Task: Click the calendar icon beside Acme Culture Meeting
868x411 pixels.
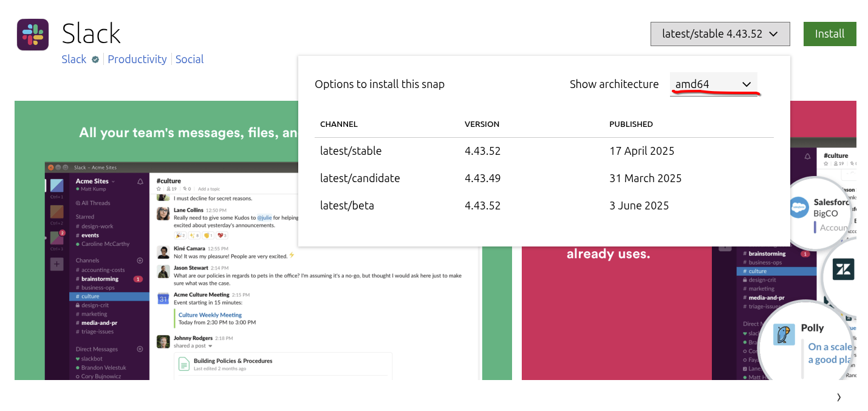Action: [x=163, y=298]
